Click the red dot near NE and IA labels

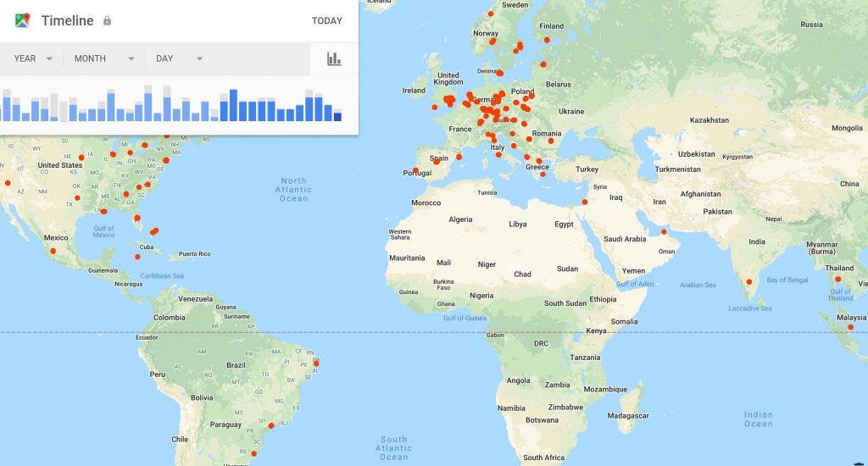(81, 158)
